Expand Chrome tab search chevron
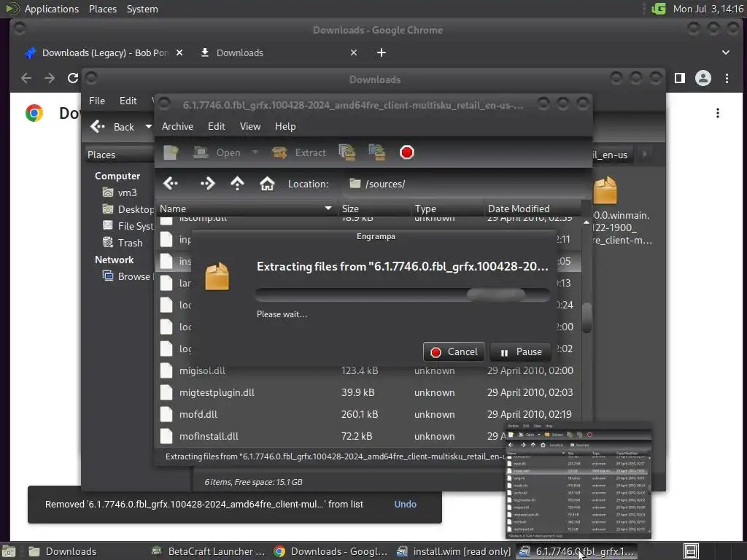 coord(726,52)
